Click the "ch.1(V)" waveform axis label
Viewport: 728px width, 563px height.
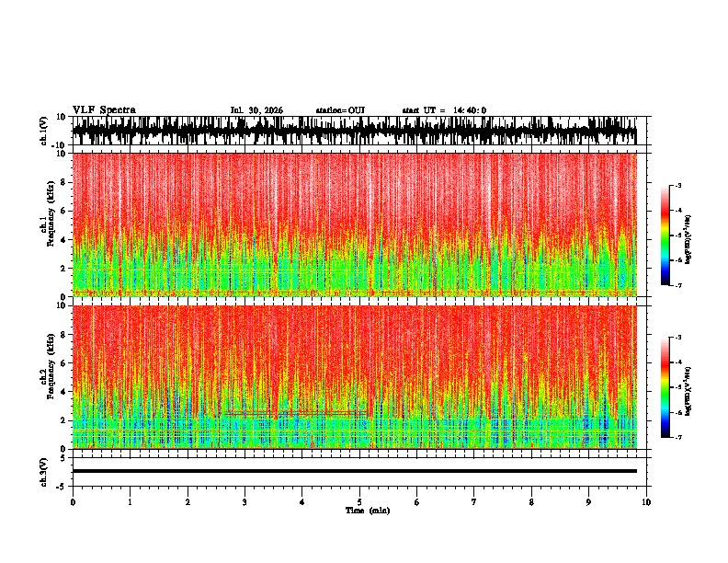[44, 131]
